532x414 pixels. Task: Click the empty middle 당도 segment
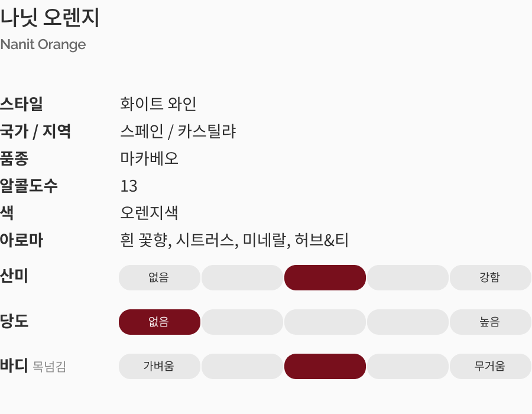coord(325,322)
